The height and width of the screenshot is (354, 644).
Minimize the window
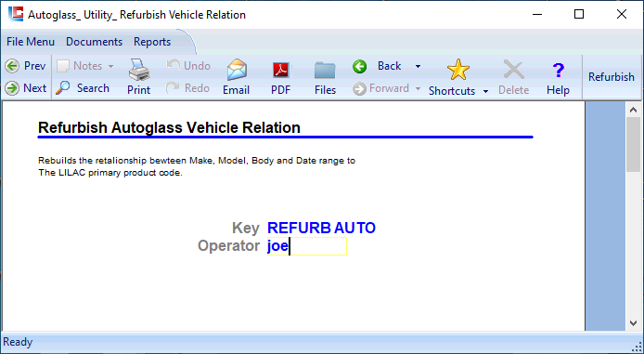click(536, 14)
